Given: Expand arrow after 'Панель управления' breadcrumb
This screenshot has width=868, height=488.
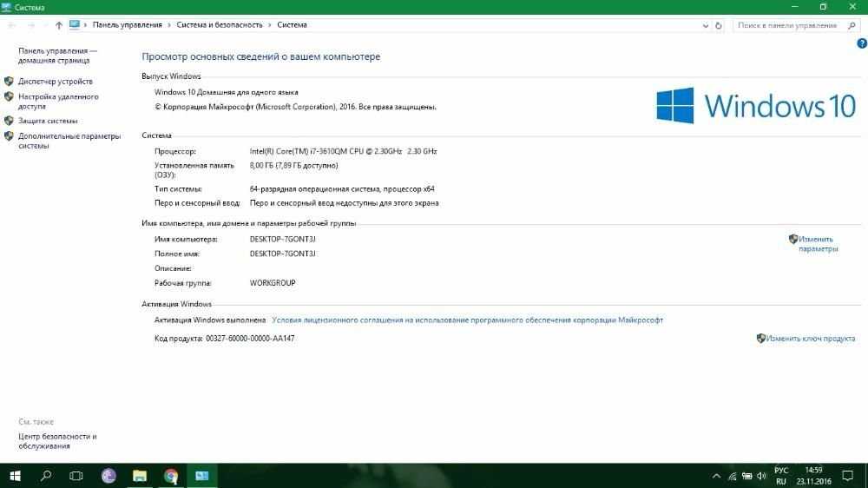Looking at the screenshot, I should point(169,25).
